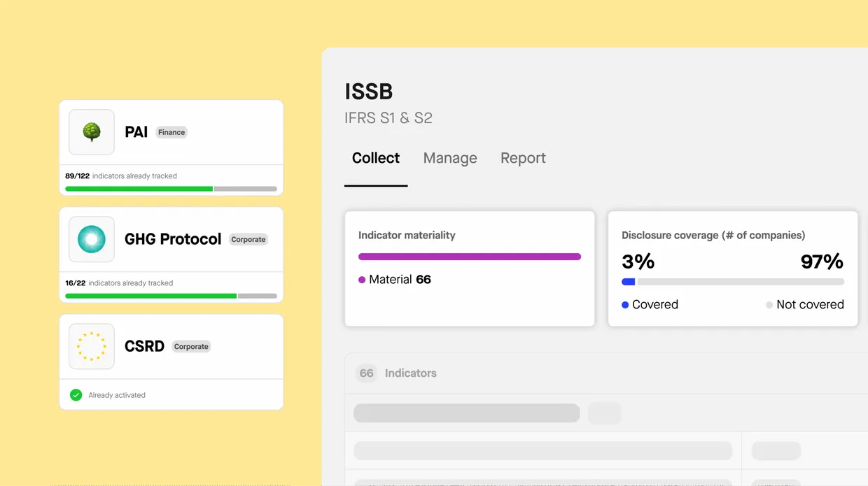Select the ISSB framework heading
The image size is (868, 486).
369,92
